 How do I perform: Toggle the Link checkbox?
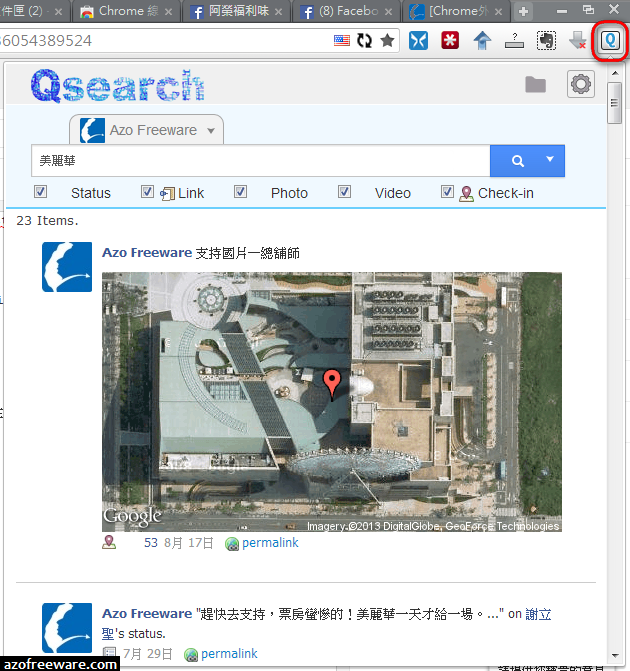[147, 192]
